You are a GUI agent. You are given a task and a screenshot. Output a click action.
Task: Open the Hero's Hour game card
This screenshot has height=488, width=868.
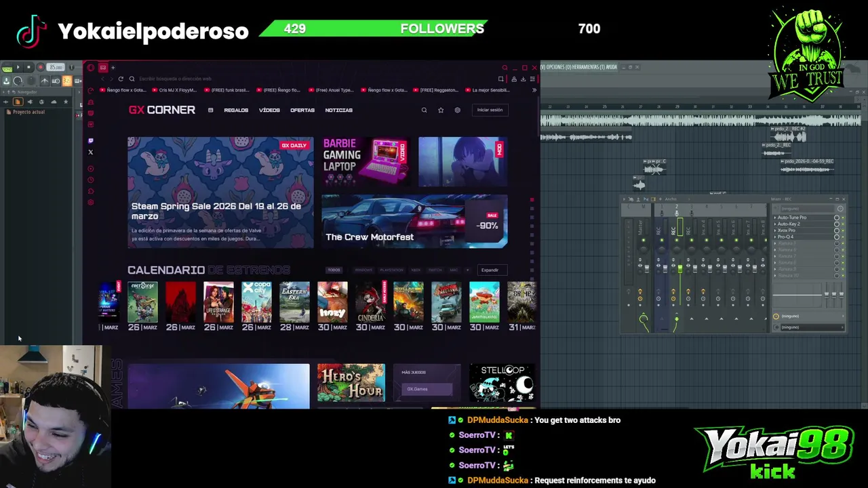[351, 383]
